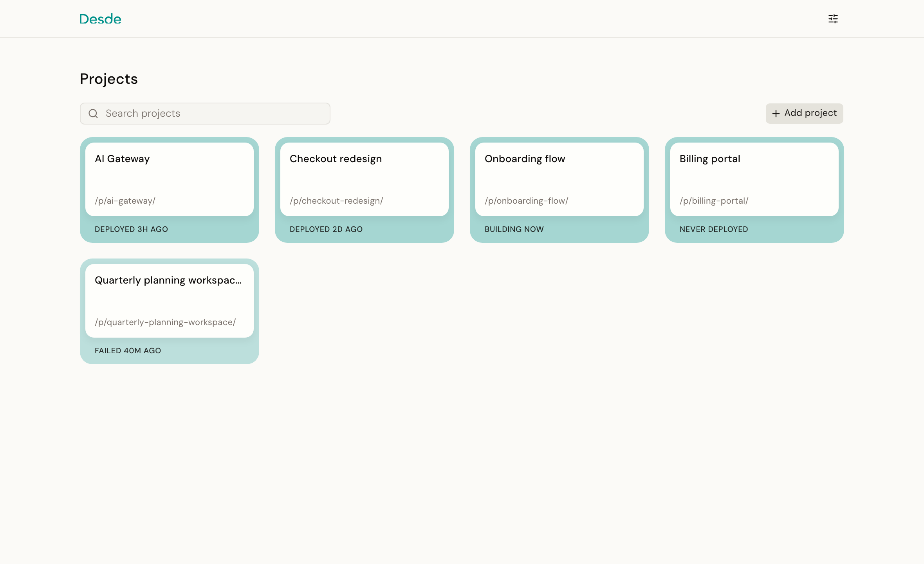Click the /p/billing-portal/ path
The image size is (924, 564).
pos(714,201)
